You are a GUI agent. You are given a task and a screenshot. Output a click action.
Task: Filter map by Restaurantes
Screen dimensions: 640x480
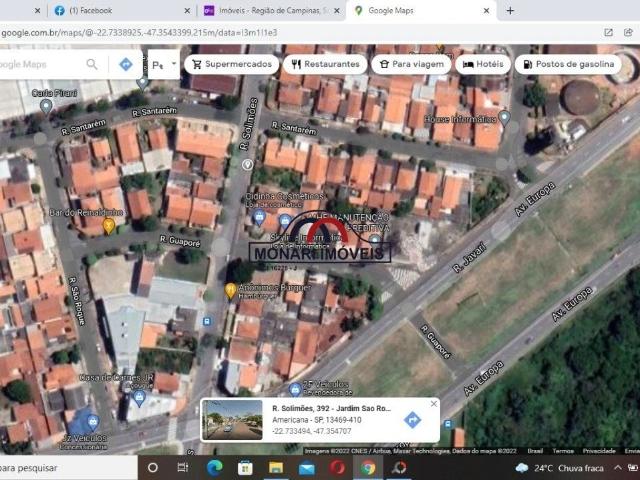325,64
